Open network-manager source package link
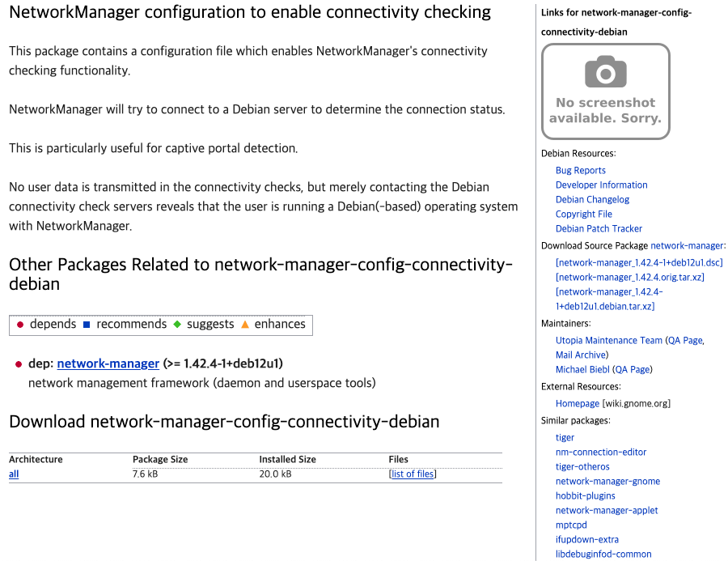728x561 pixels. click(x=687, y=246)
